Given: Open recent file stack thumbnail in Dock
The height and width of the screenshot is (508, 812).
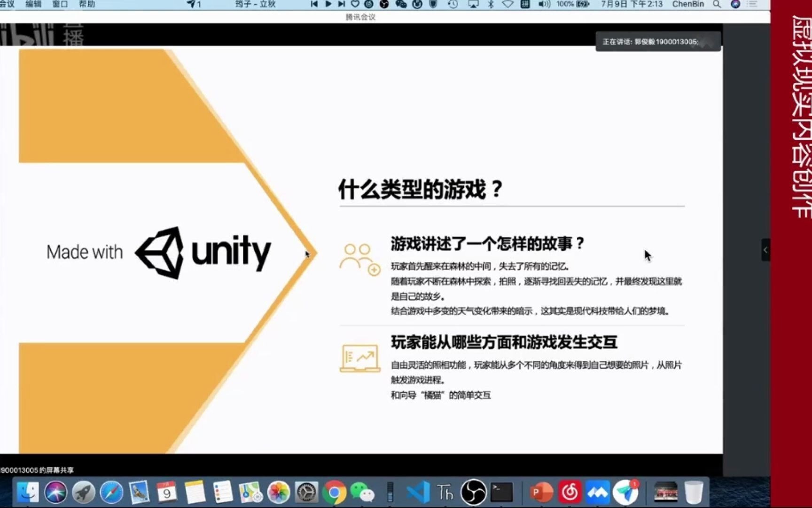Looking at the screenshot, I should coord(665,492).
